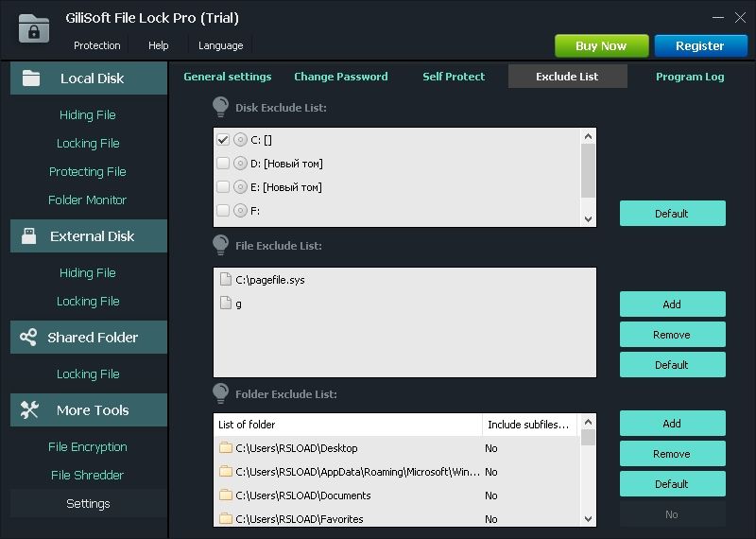The image size is (756, 539).
Task: Click the lightbulb hint beside Folder Exclude List
Action: 220,393
